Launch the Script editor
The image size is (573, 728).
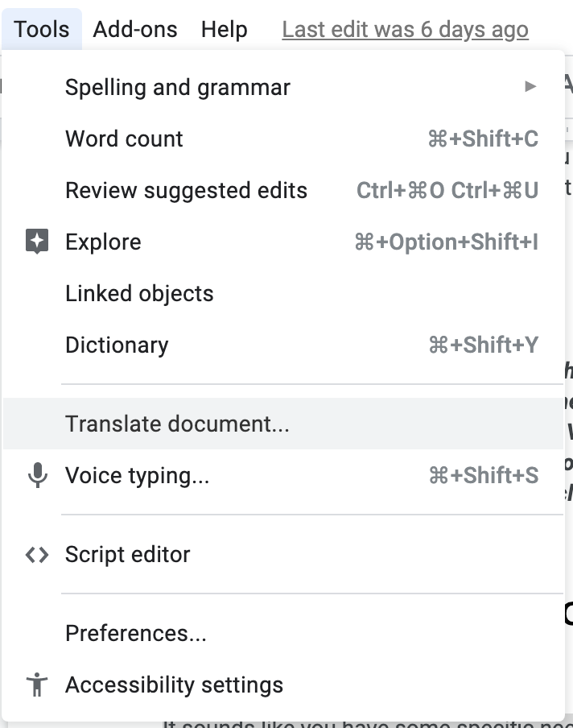click(128, 554)
